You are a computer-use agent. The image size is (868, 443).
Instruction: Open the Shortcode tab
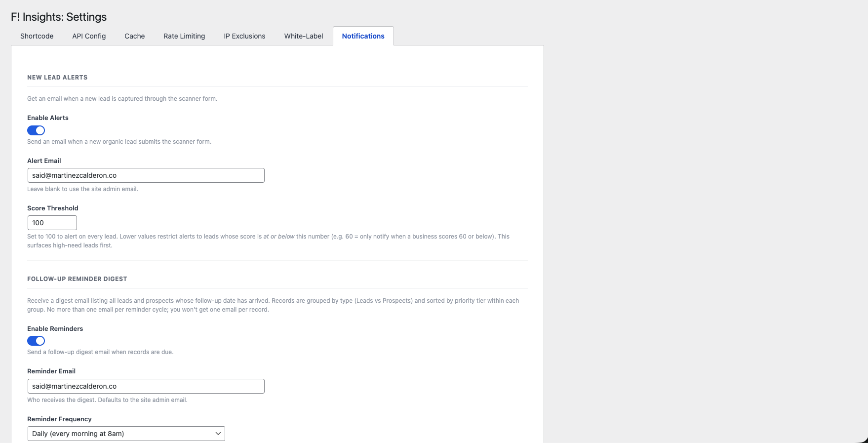pos(37,36)
